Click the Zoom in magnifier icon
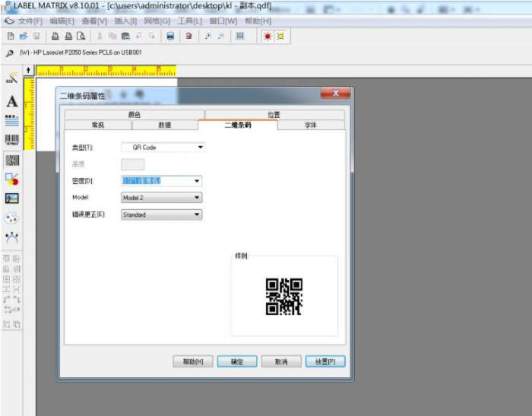This screenshot has width=532, height=416. [x=207, y=36]
